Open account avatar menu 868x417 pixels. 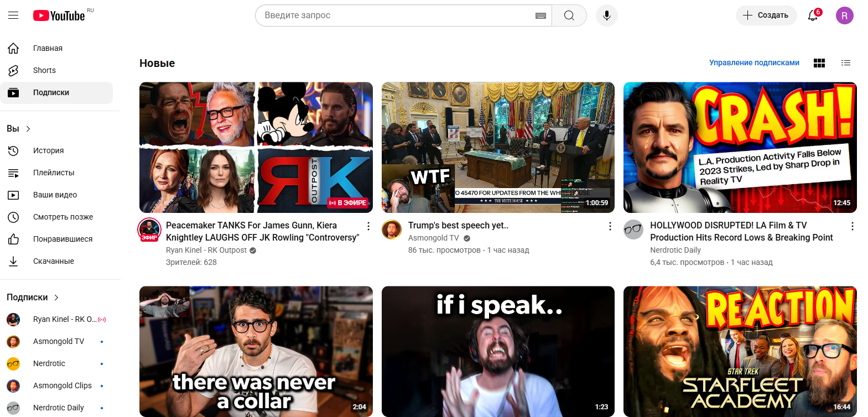tap(845, 15)
